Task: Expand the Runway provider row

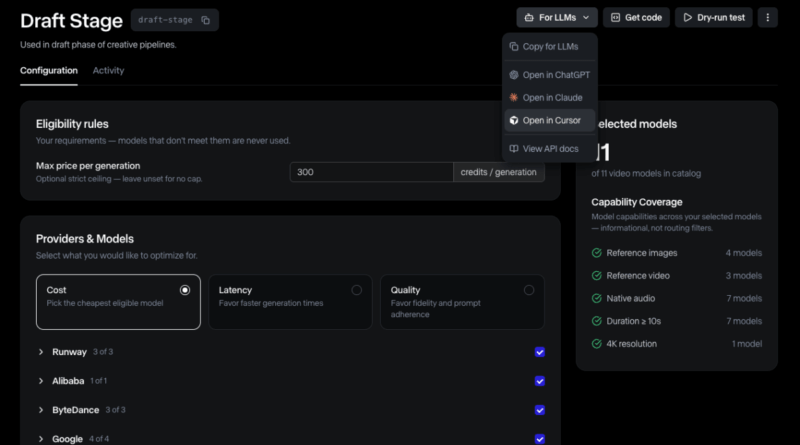Action: (41, 352)
